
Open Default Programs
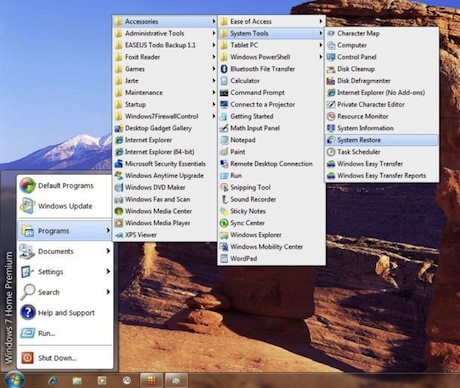65,185
